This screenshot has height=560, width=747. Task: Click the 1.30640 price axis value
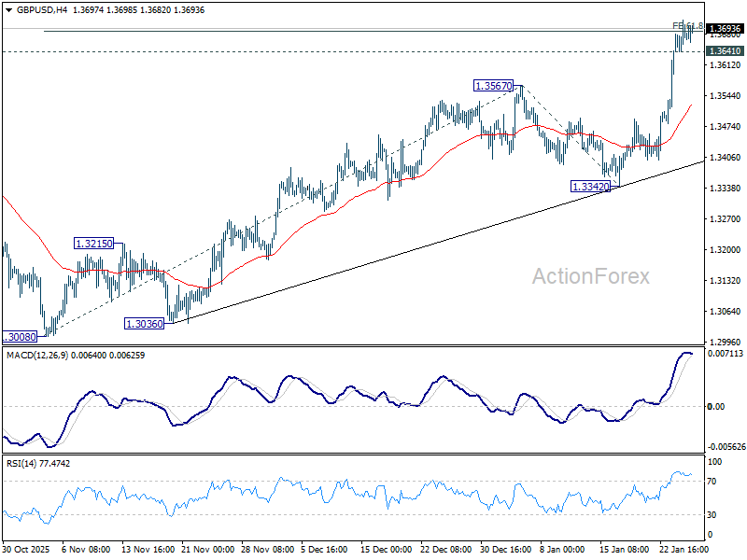tap(726, 312)
